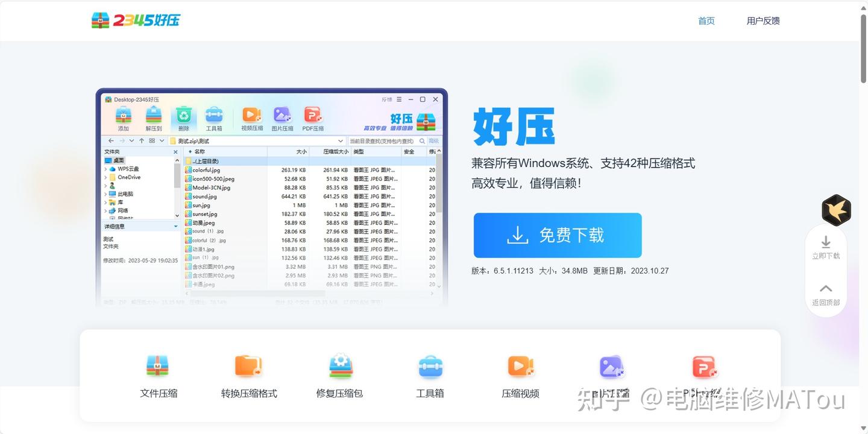Select the purple picture feature icon at page bottom
Screen dimensions: 868x434
point(611,366)
